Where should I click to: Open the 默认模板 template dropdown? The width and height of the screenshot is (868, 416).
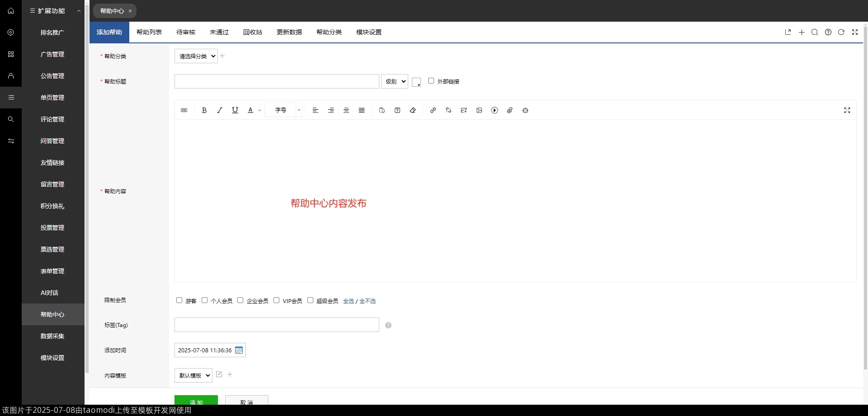click(193, 375)
